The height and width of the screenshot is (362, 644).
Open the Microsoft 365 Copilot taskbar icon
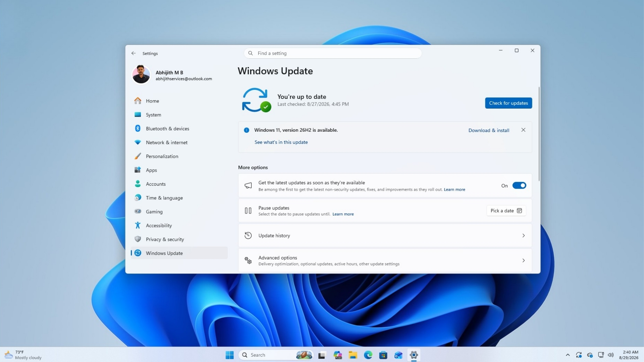pyautogui.click(x=337, y=355)
